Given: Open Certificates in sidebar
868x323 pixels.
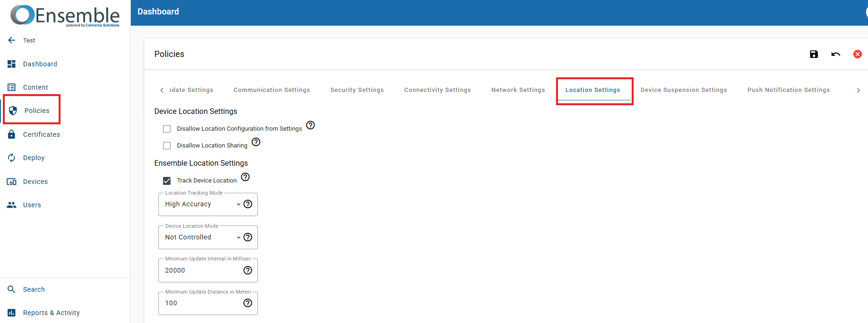Looking at the screenshot, I should (42, 134).
